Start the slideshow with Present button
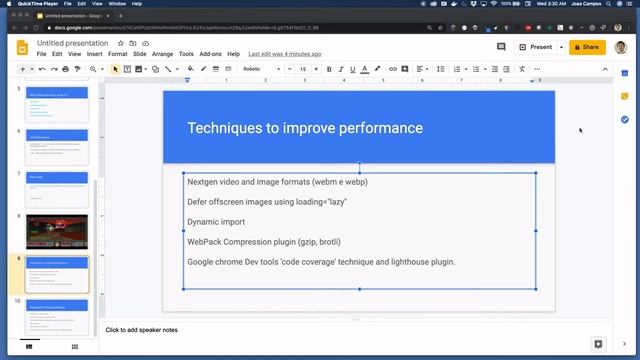This screenshot has height=360, width=640. tap(536, 47)
